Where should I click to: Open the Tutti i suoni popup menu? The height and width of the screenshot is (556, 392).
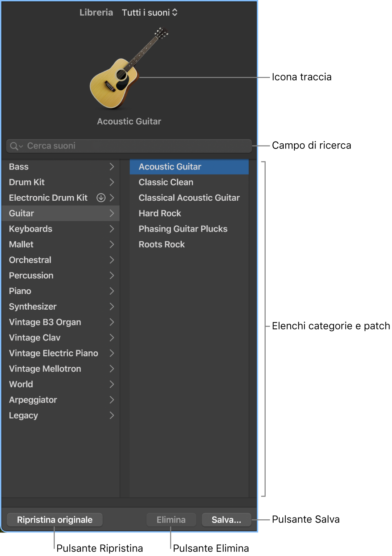click(149, 13)
